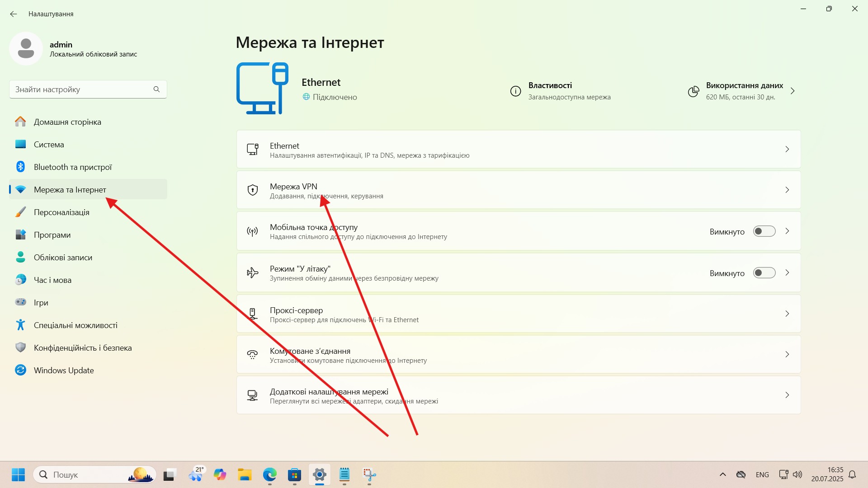
Task: Open Microsoft Edge from taskbar
Action: (x=270, y=475)
